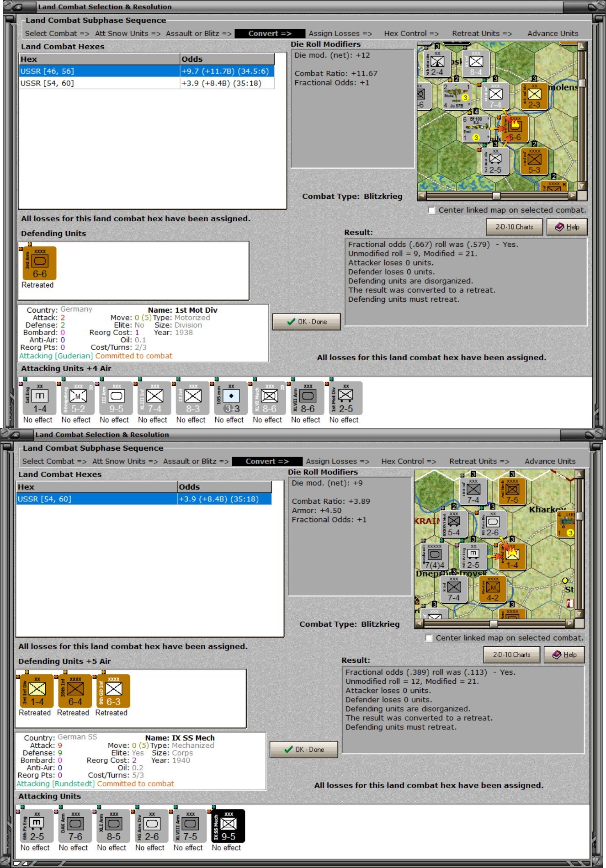Click the 9th GD Inf 6-3 defender
The height and width of the screenshot is (868, 606).
point(113,691)
